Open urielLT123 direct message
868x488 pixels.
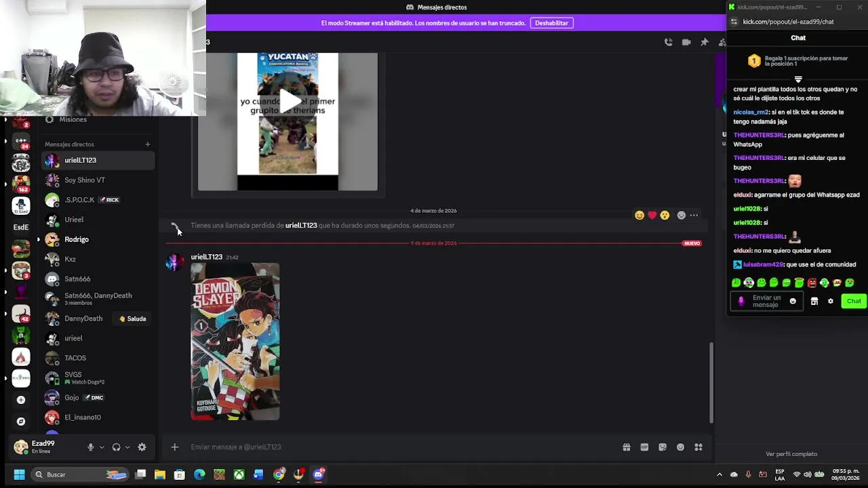click(98, 161)
